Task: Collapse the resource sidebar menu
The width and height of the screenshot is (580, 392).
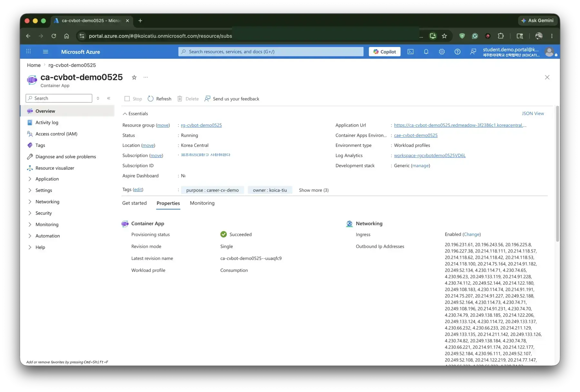Action: point(109,98)
